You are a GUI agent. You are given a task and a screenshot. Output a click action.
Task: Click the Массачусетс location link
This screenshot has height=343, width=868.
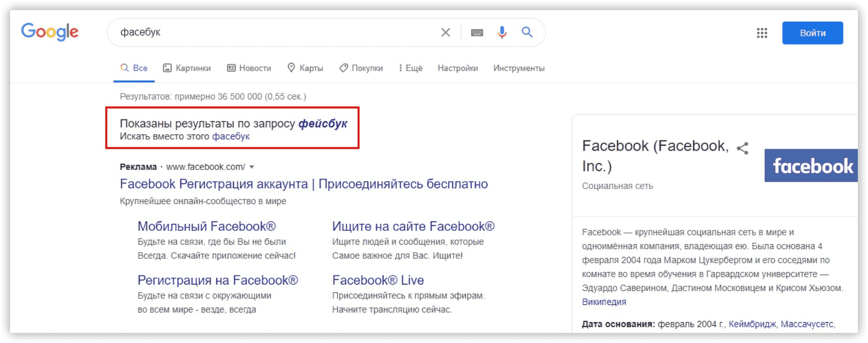tap(807, 324)
